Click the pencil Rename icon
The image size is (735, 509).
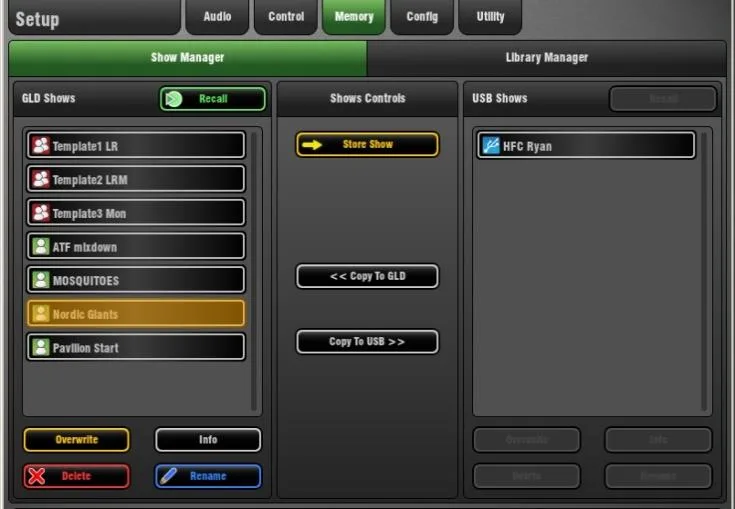pyautogui.click(x=168, y=476)
